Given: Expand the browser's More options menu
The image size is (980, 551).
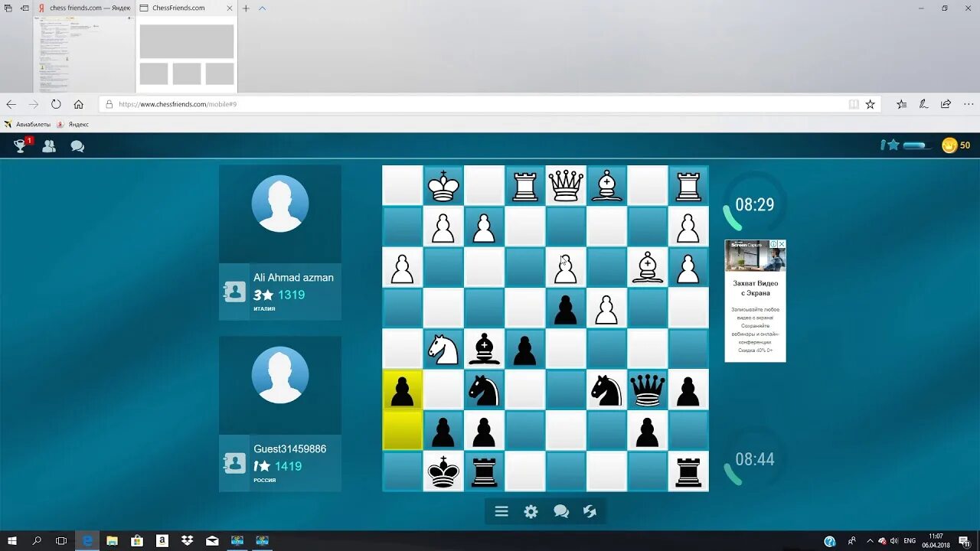Looking at the screenshot, I should coord(968,103).
